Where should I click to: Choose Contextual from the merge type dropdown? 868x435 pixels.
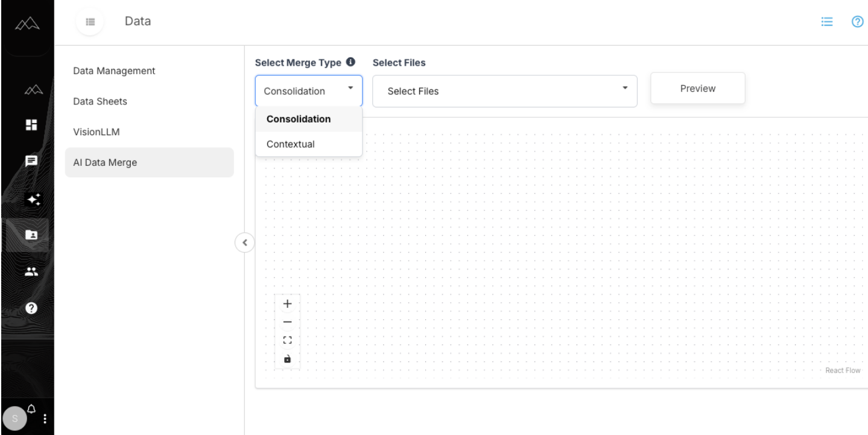(x=290, y=144)
